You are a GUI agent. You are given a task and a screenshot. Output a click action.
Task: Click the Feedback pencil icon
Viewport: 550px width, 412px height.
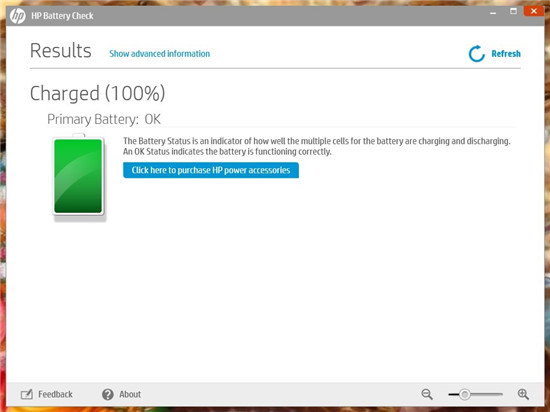point(27,394)
